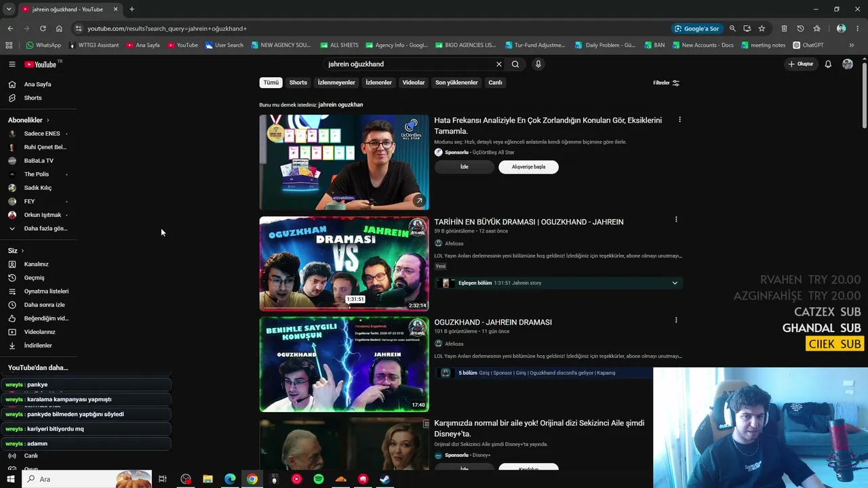Open the YouTube account avatar menu
Viewport: 868px width, 488px height.
848,64
